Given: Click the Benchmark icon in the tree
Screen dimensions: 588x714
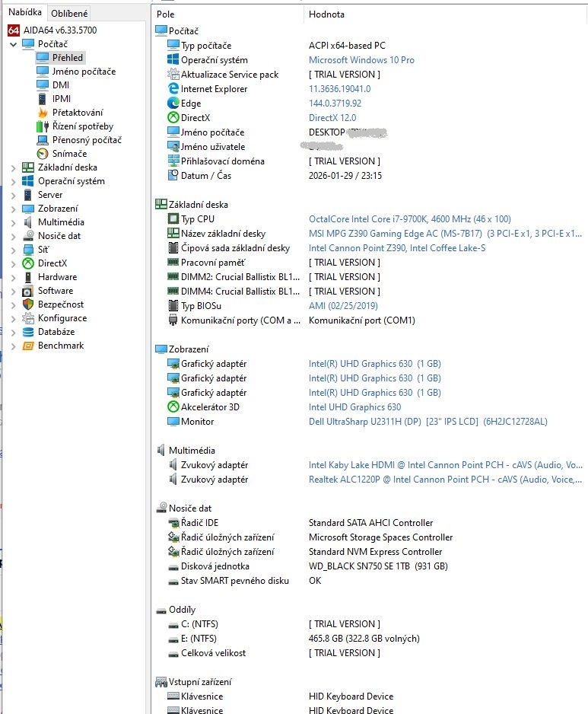Looking at the screenshot, I should coord(27,346).
